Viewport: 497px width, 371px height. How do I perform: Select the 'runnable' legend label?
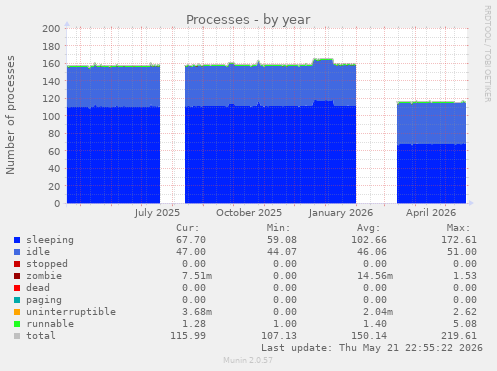[50, 324]
